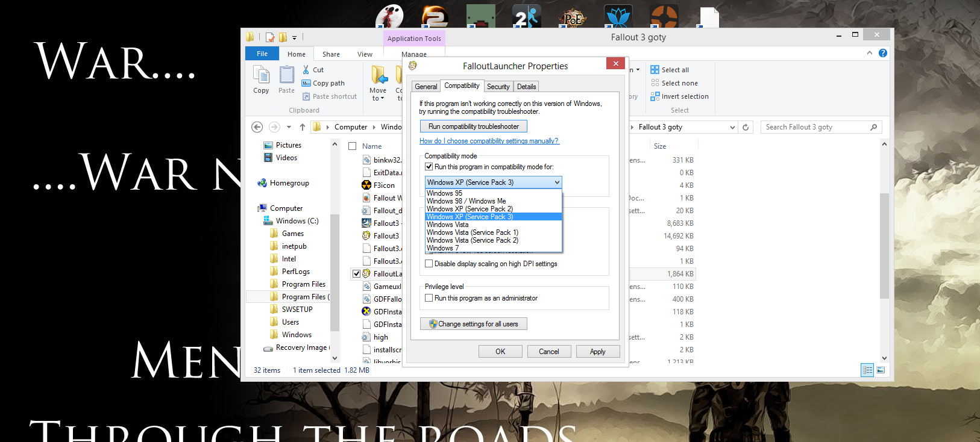The image size is (980, 442).
Task: Click the file list vertical scrollbar thumb
Action: (x=884, y=246)
